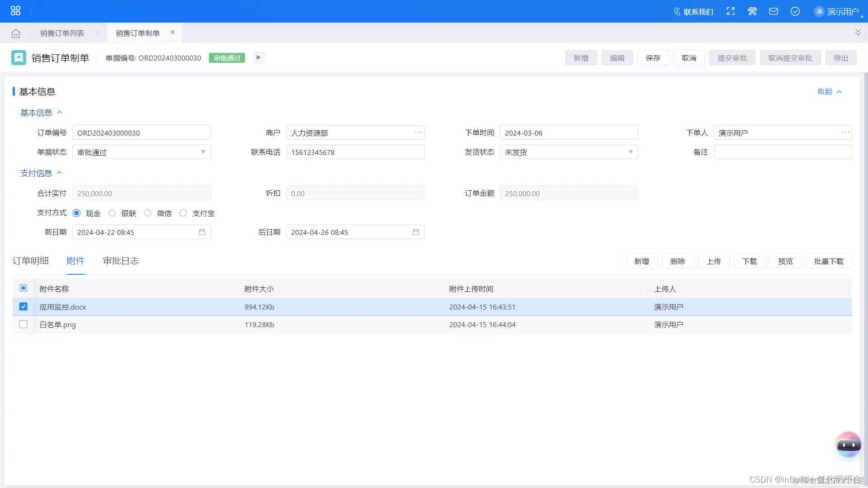This screenshot has width=868, height=488.
Task: Open the 发货状态 dropdown
Action: tap(631, 152)
